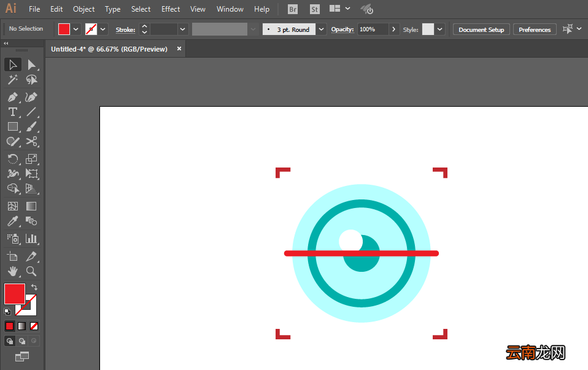Enable Draw Normal mode

point(10,341)
